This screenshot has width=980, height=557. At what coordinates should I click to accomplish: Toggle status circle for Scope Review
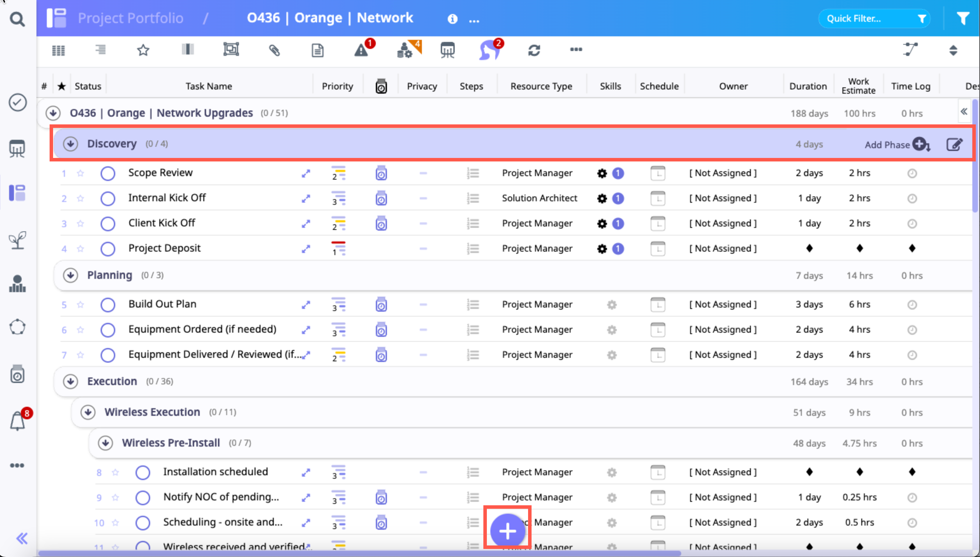(x=108, y=173)
